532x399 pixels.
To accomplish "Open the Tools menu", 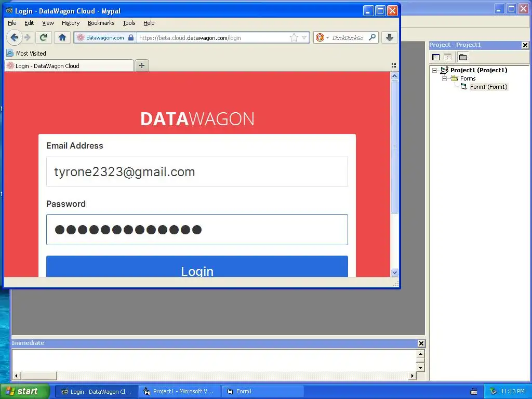I will click(129, 23).
